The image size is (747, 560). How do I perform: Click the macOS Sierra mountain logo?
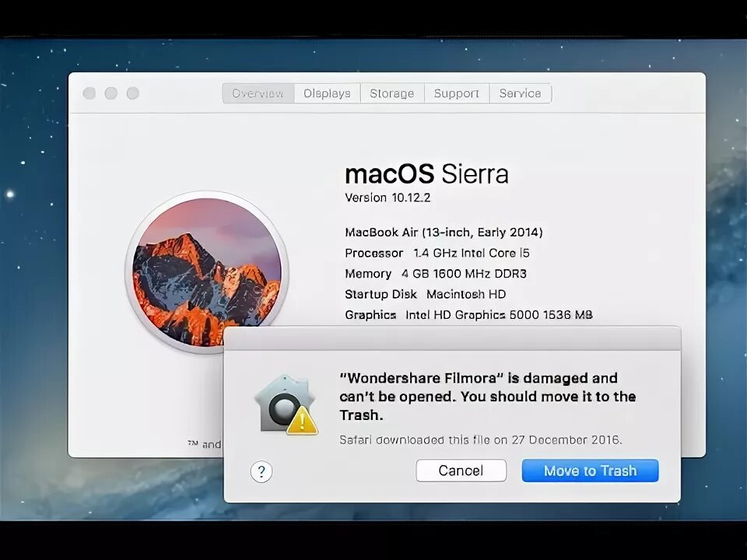click(207, 272)
